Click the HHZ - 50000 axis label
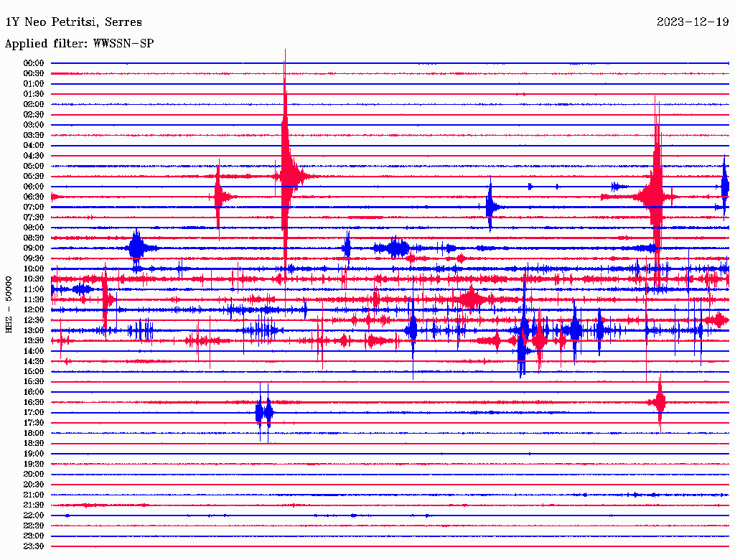 [9, 305]
